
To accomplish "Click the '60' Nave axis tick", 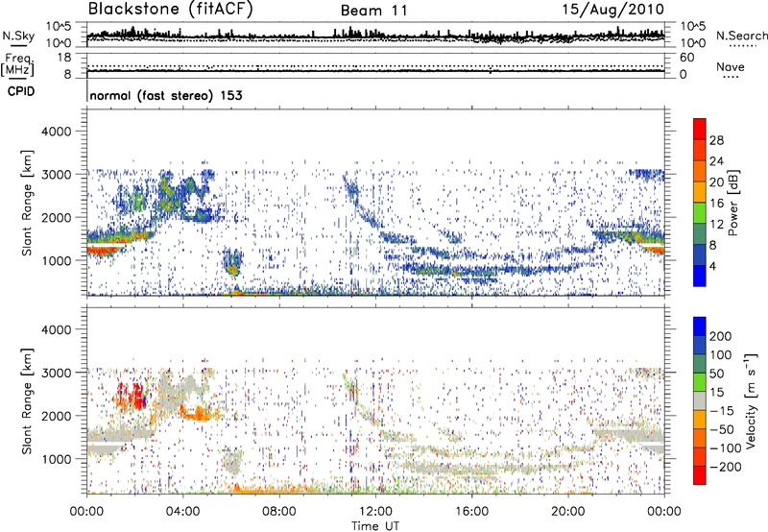I will pyautogui.click(x=687, y=58).
